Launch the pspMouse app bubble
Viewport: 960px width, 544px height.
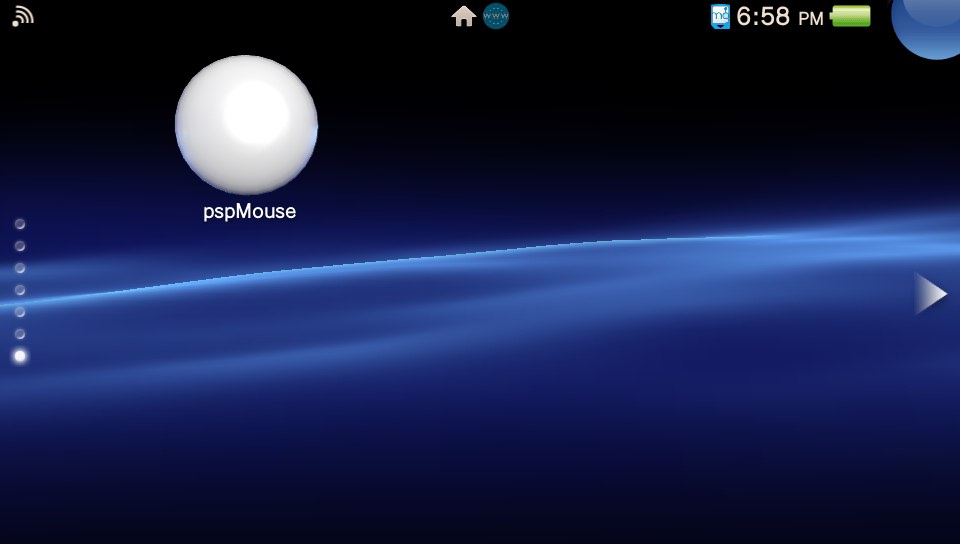click(x=246, y=125)
